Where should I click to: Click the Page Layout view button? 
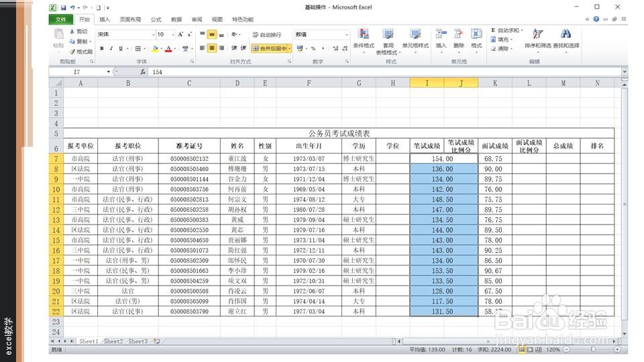tap(530, 350)
